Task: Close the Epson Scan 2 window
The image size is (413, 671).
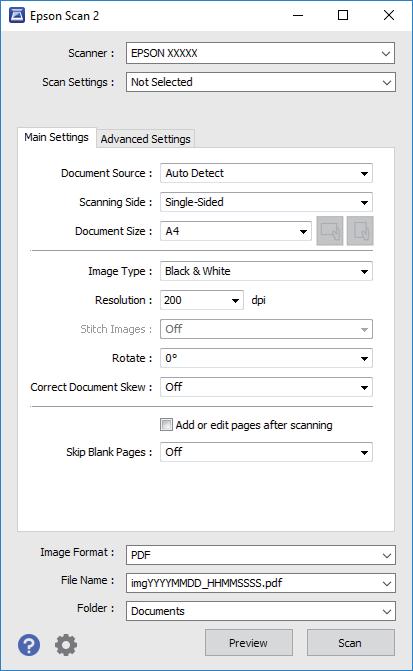Action: 389,15
